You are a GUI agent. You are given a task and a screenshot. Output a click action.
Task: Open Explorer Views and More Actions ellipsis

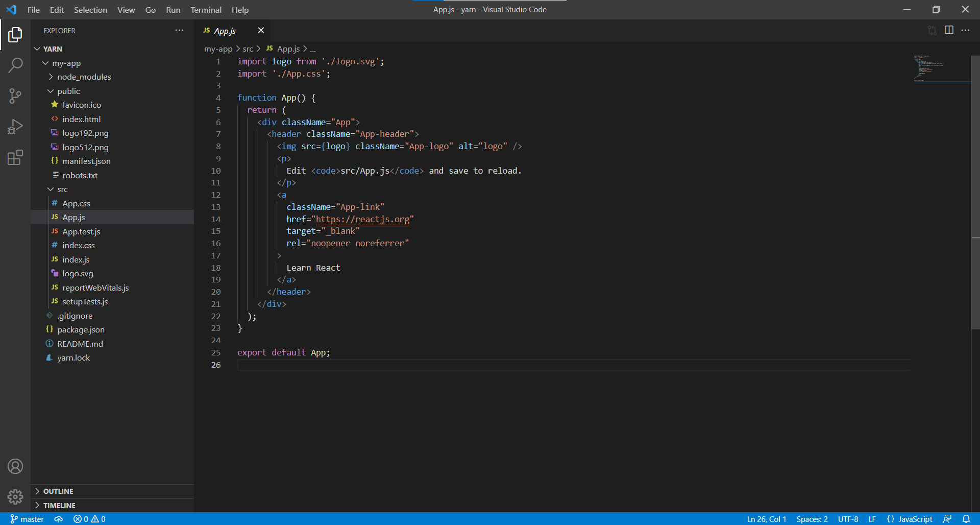tap(179, 30)
